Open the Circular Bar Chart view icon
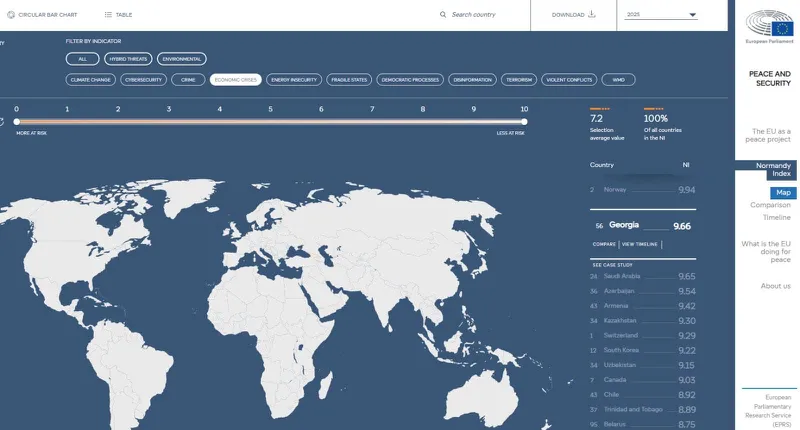This screenshot has height=430, width=800. click(11, 15)
